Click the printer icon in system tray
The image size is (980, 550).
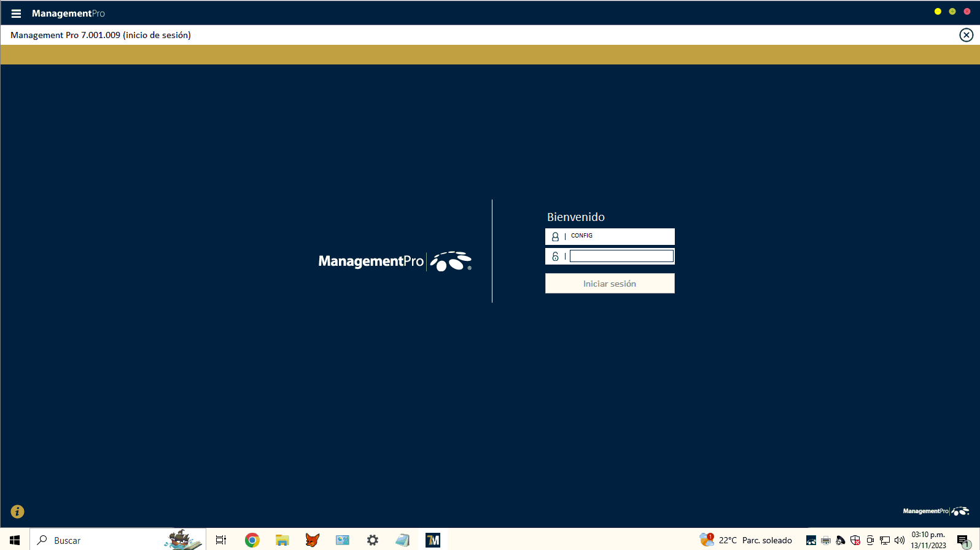click(x=826, y=540)
